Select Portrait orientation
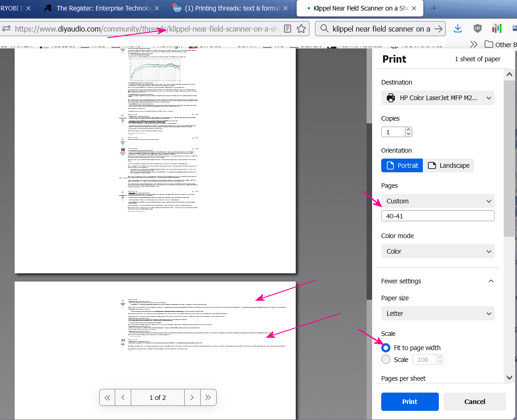This screenshot has height=420, width=517. (x=402, y=165)
